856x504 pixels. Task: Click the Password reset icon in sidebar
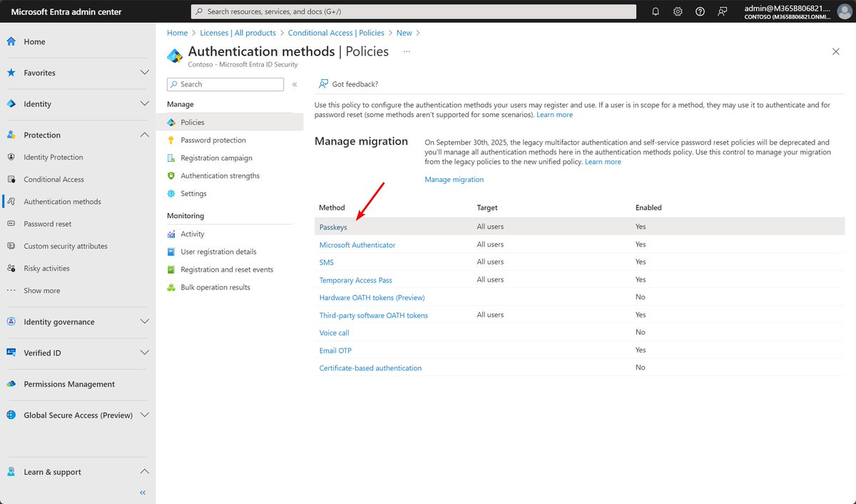pyautogui.click(x=11, y=223)
